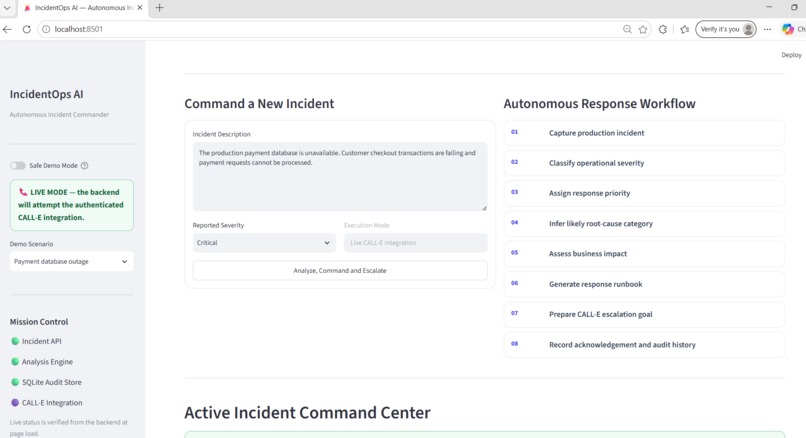Reload the page with the refresh icon
This screenshot has width=806, height=438.
click(27, 29)
